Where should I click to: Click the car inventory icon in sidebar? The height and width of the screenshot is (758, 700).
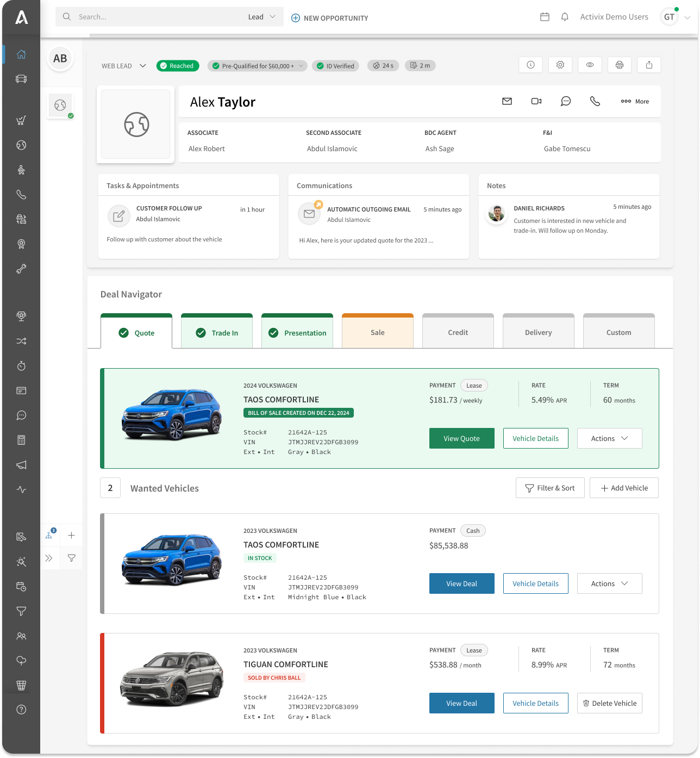21,79
